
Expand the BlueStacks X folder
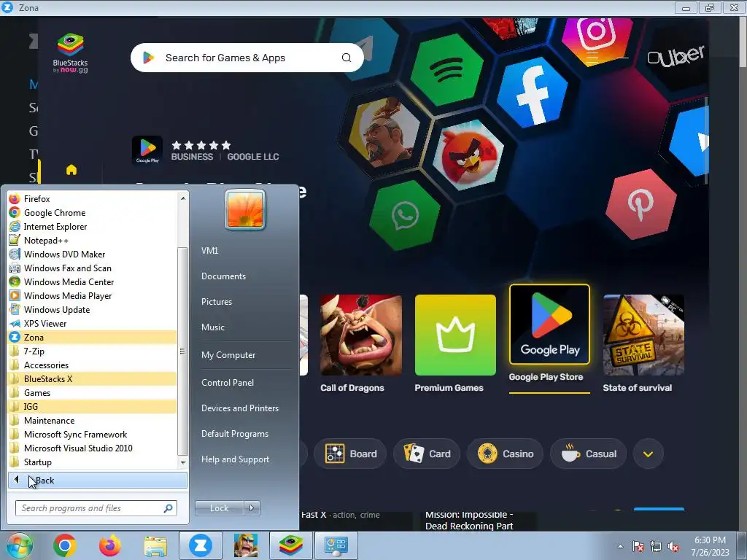tap(92, 379)
